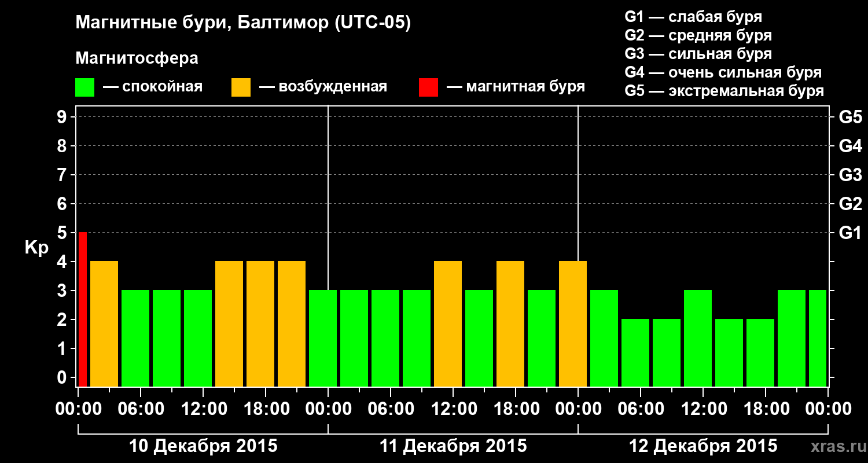Image resolution: width=868 pixels, height=463 pixels.
Task: Click the red 'магнитная буря' legend swatch
Action: (x=428, y=87)
